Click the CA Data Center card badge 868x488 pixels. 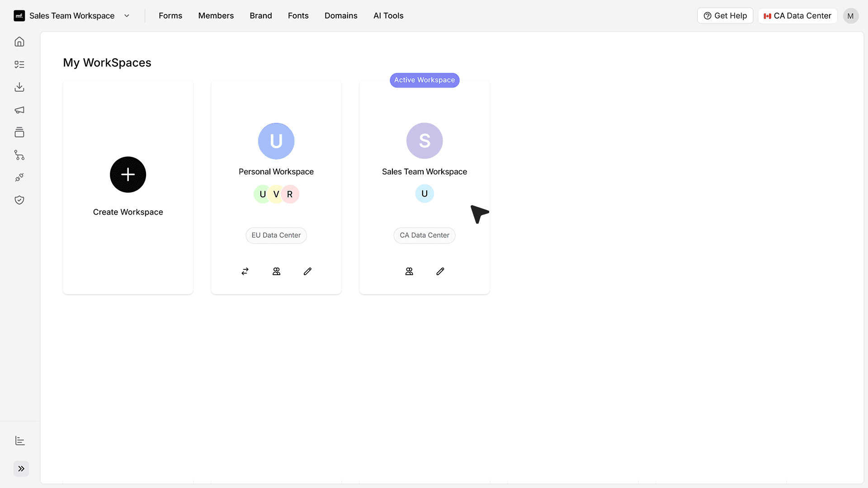(x=425, y=235)
